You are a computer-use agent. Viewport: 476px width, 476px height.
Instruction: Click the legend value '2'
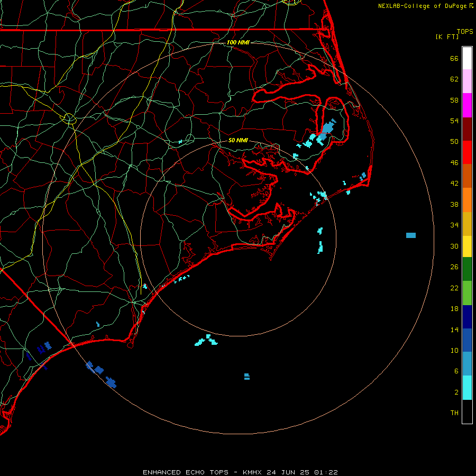(456, 392)
